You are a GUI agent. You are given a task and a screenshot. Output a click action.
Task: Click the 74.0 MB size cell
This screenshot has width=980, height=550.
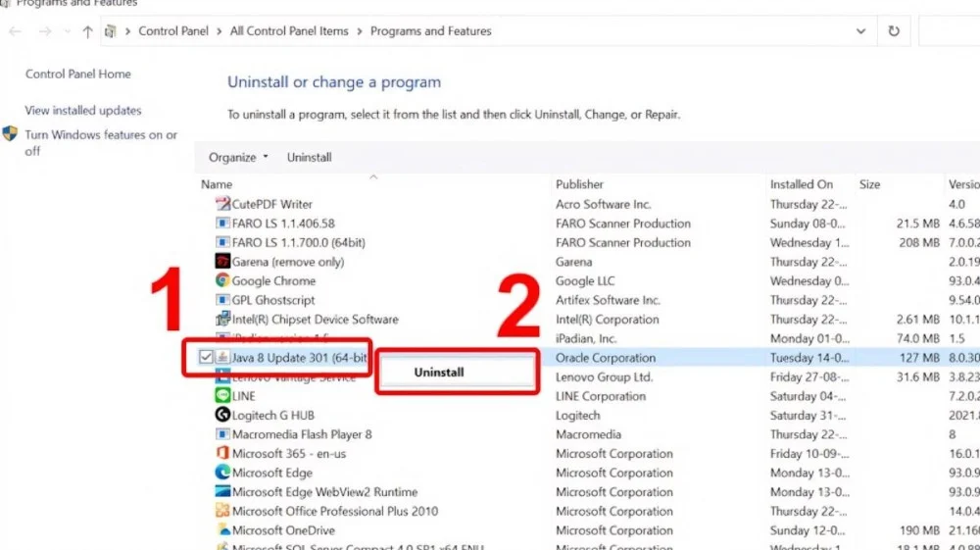918,338
